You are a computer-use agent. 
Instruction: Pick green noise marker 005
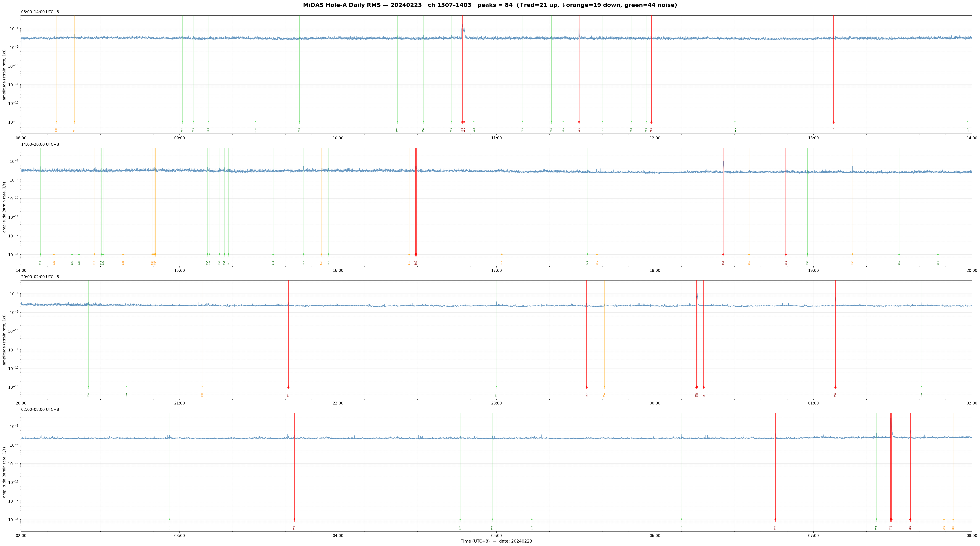(x=256, y=122)
